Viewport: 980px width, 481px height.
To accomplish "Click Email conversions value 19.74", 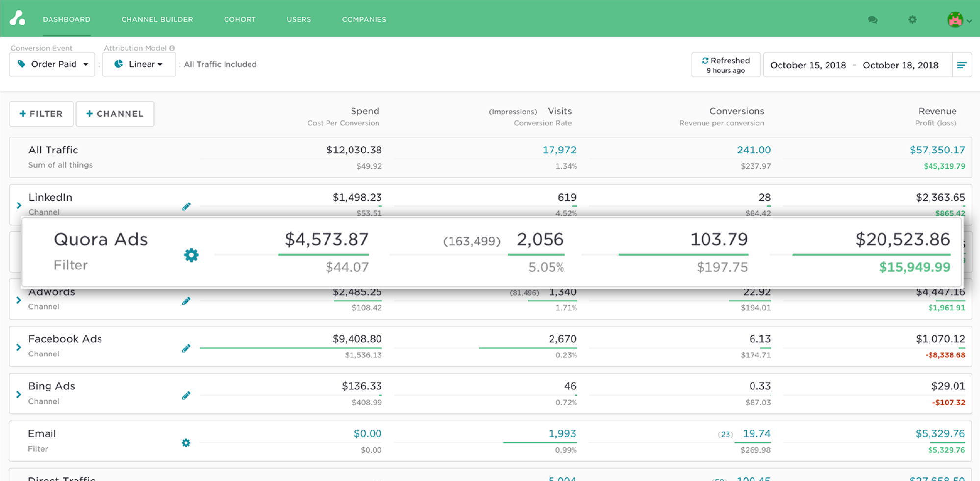I will [x=757, y=434].
